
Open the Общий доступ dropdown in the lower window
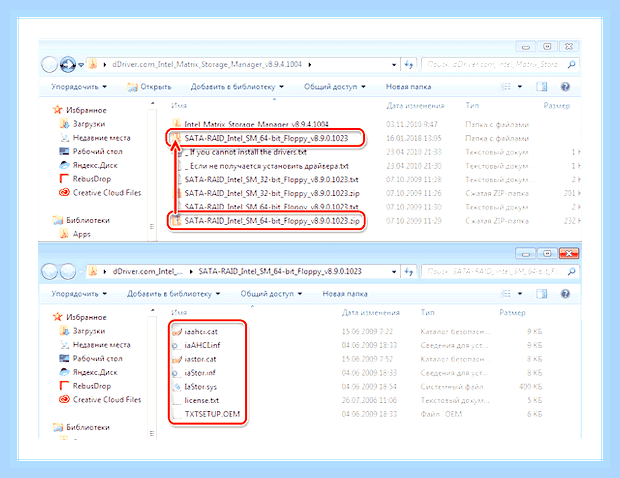coord(271,294)
